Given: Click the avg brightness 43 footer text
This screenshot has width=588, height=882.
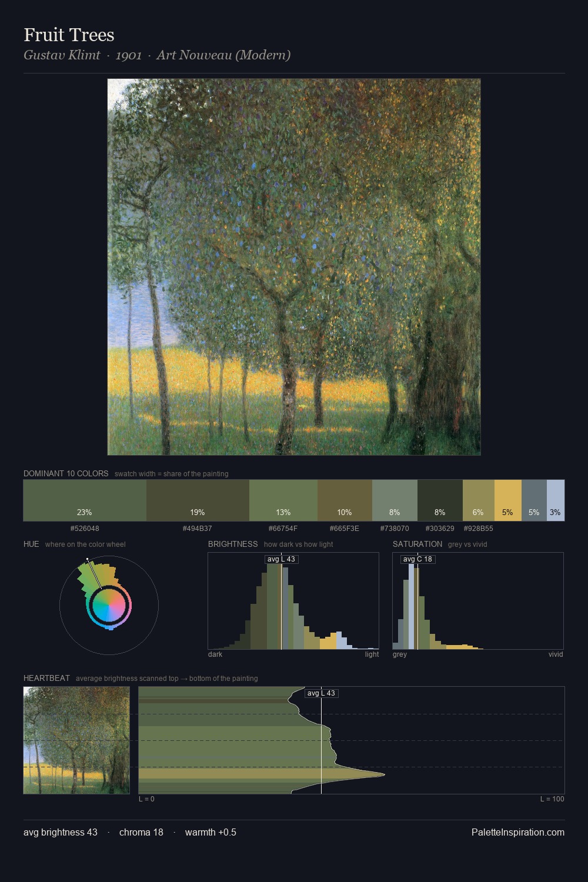Looking at the screenshot, I should (61, 833).
